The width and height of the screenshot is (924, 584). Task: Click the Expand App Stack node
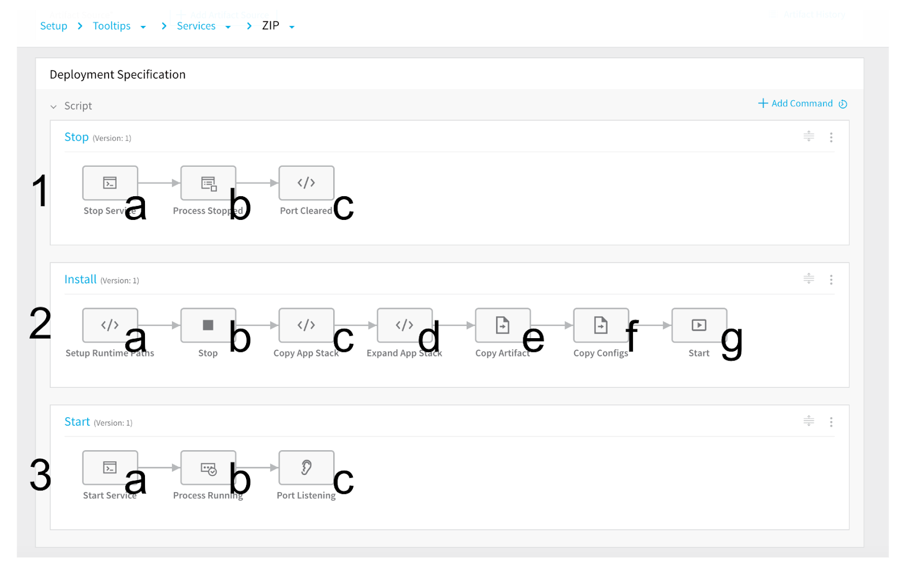[x=404, y=325]
